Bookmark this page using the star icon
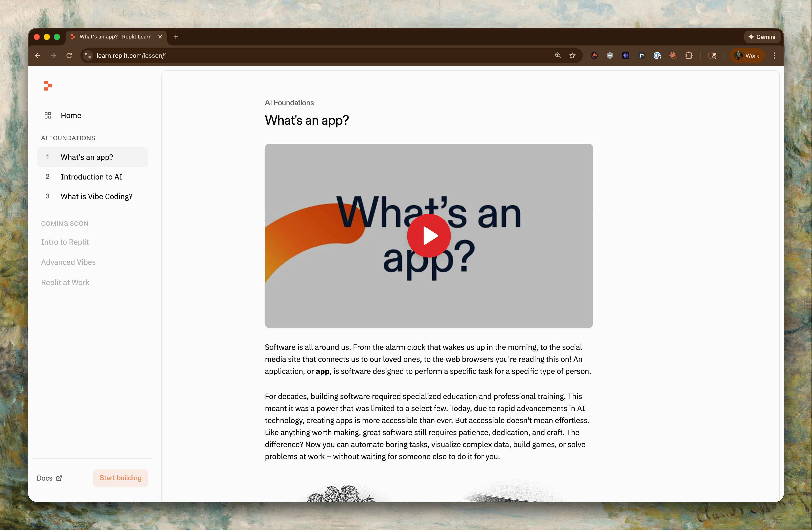The height and width of the screenshot is (530, 812). point(572,56)
